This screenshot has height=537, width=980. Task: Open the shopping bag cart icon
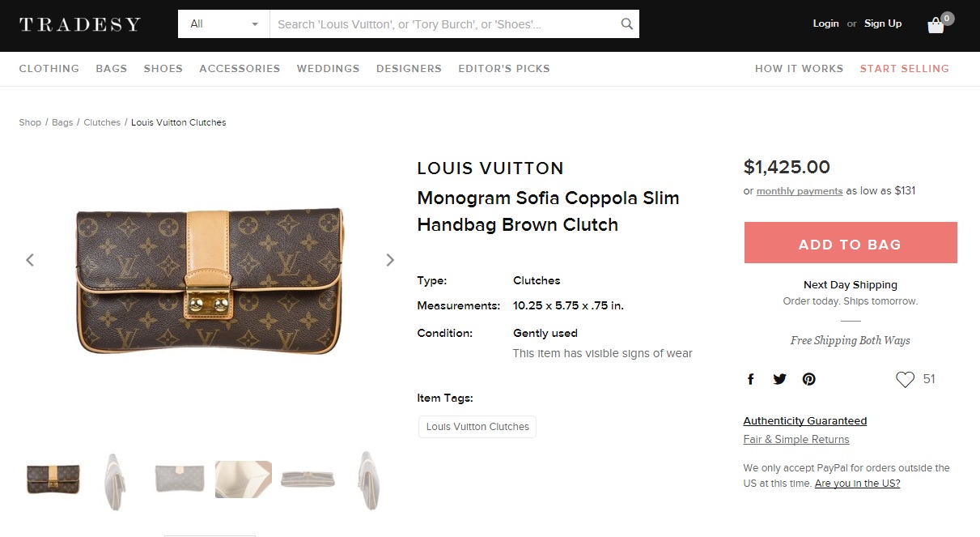936,24
